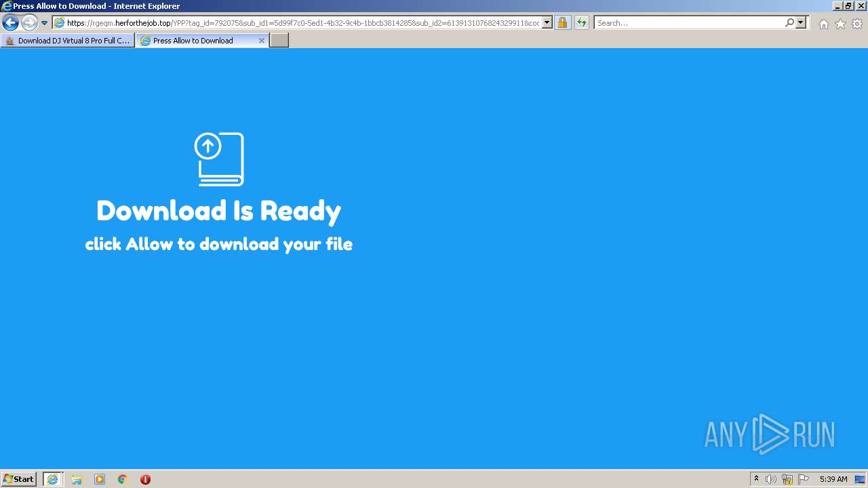This screenshot has width=868, height=488.
Task: Click the Download Is Ready heading
Action: point(219,211)
